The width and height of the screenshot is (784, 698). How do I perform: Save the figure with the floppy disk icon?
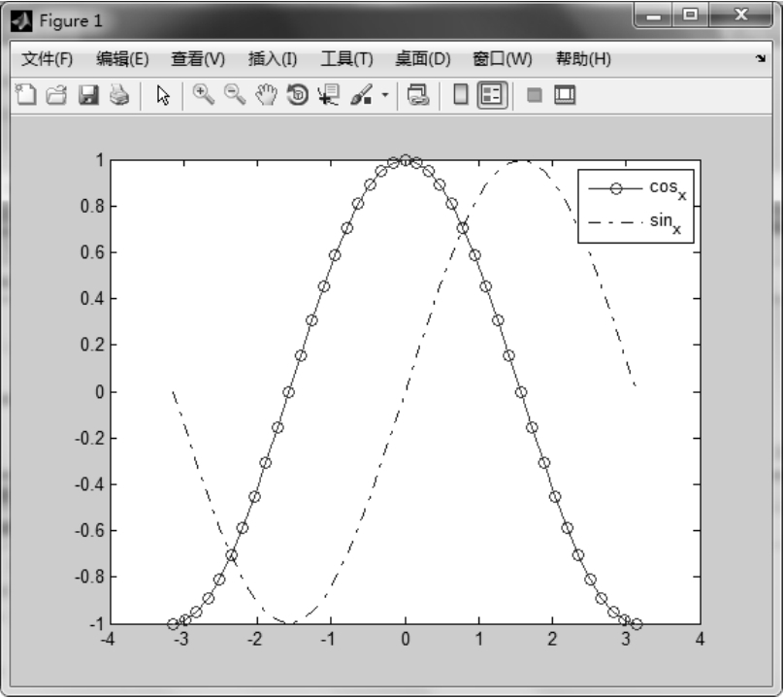tap(88, 95)
